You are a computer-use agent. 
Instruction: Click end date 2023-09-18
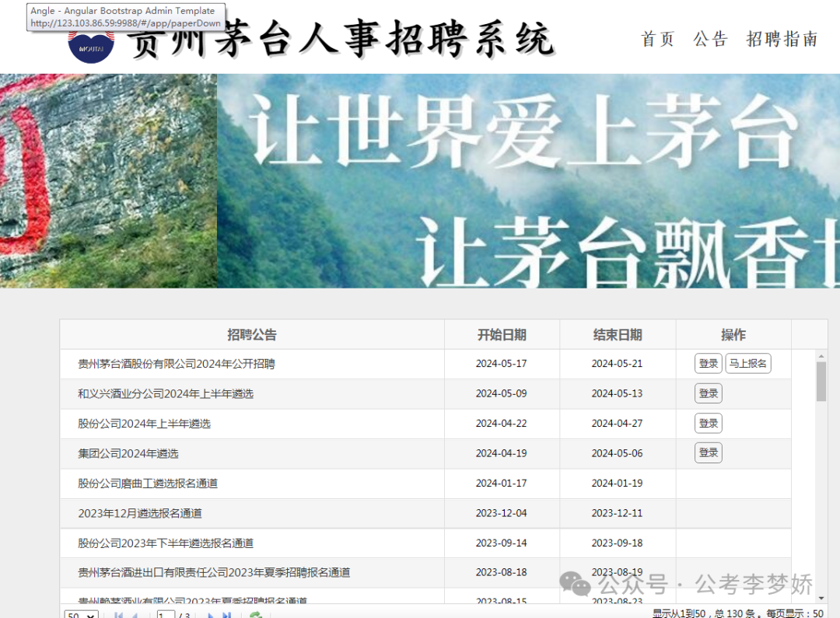(617, 543)
